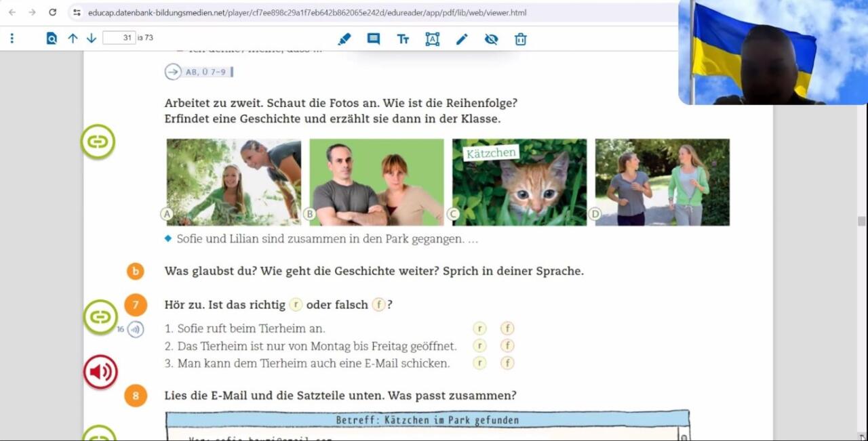Click sentence 'Sofie und Lilian sind zusammen in den Park gegangen.'
This screenshot has width=868, height=441.
[x=321, y=239]
